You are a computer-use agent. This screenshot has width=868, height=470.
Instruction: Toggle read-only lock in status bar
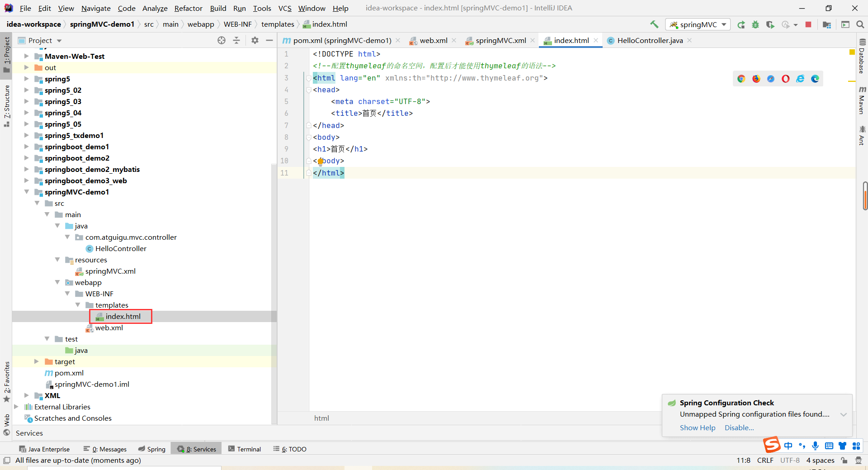click(844, 461)
